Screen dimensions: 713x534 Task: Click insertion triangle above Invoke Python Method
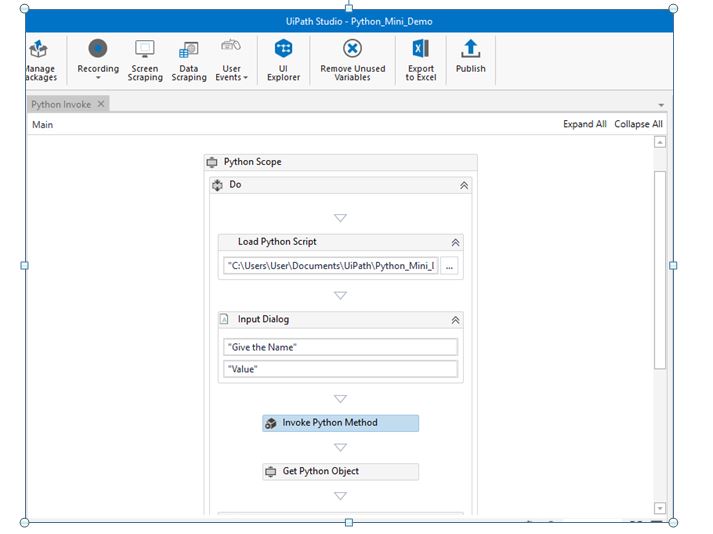(340, 399)
